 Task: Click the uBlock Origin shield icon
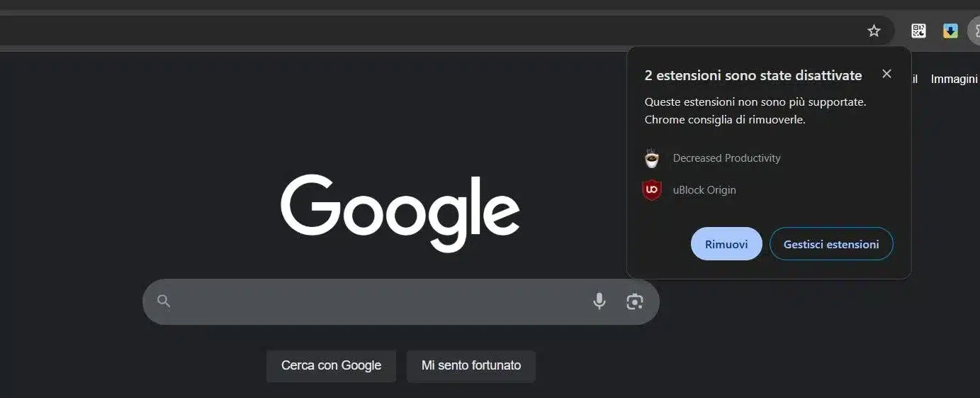(x=652, y=190)
